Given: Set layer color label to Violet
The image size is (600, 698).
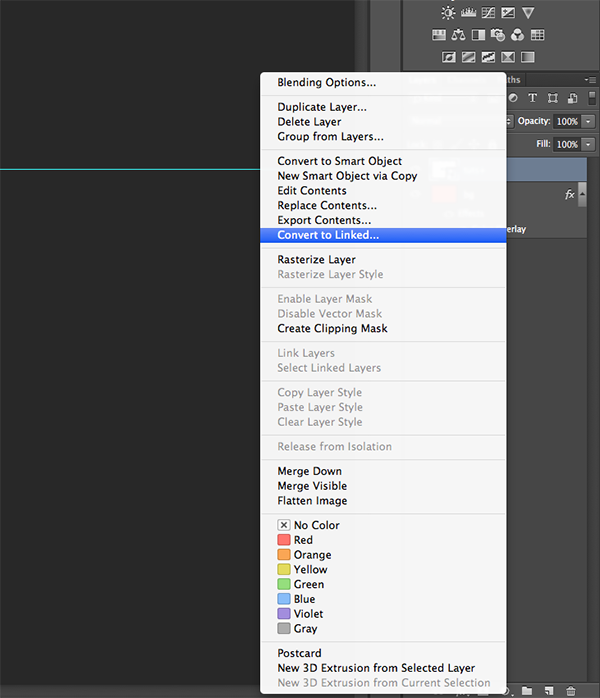Looking at the screenshot, I should [300, 613].
